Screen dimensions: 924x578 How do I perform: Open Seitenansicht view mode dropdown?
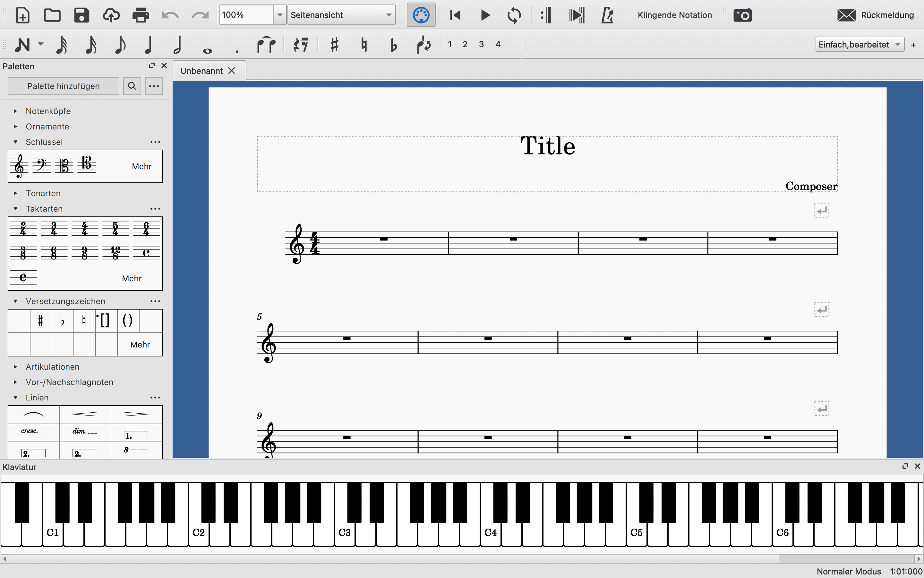[341, 15]
